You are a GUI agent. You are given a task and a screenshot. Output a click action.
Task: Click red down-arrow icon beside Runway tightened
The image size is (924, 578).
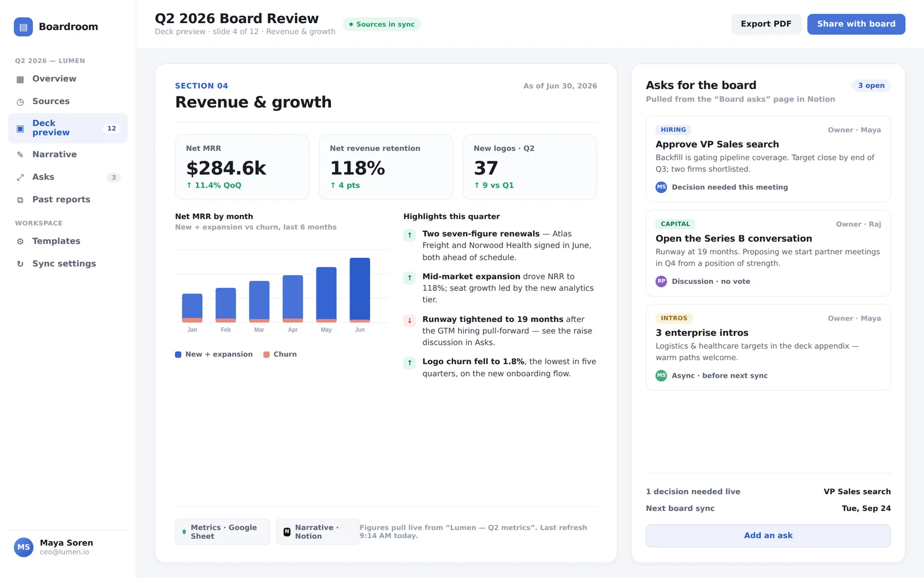[409, 321]
